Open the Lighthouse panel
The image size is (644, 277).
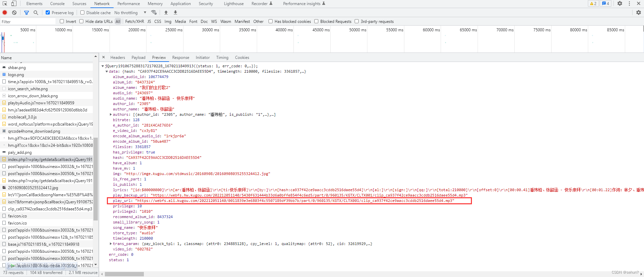[234, 4]
